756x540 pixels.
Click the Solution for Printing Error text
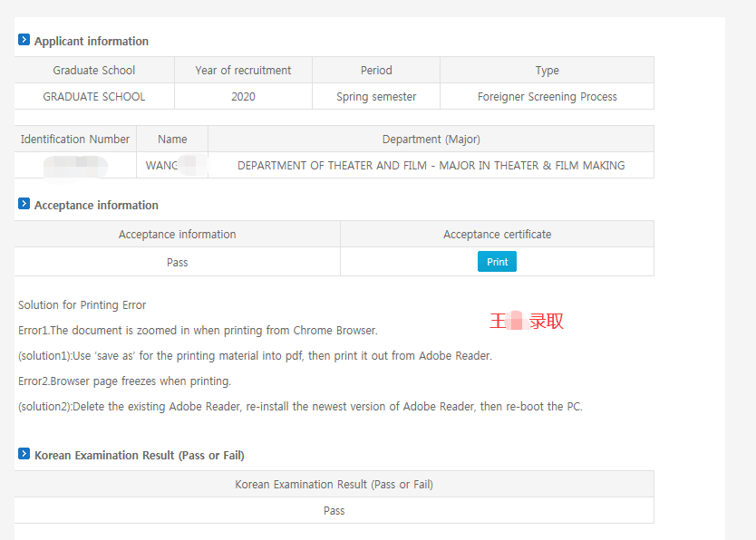tap(82, 304)
